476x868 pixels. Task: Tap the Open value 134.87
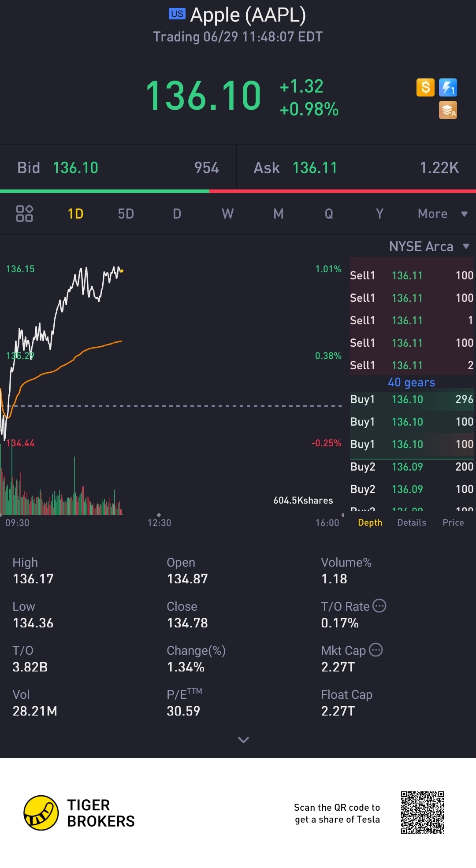pyautogui.click(x=187, y=579)
